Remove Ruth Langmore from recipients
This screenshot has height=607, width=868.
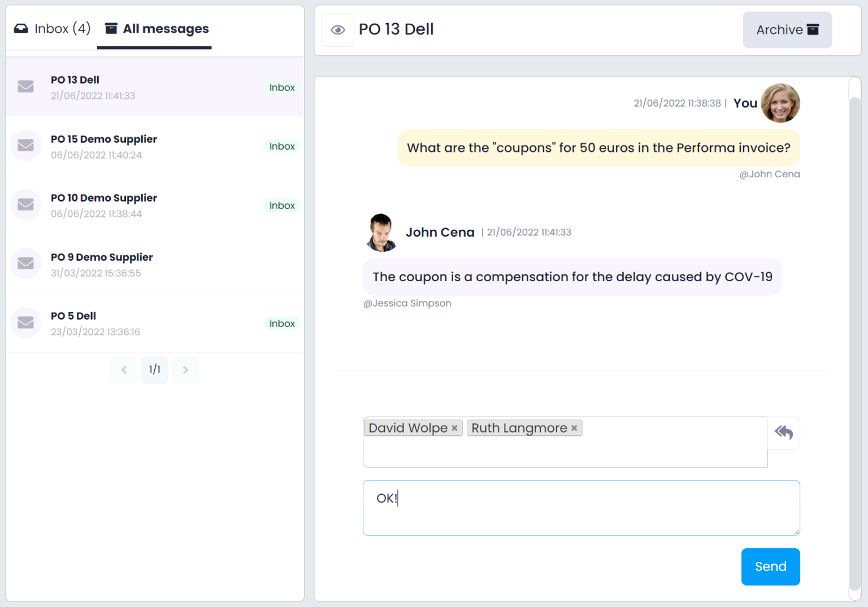[x=574, y=428]
